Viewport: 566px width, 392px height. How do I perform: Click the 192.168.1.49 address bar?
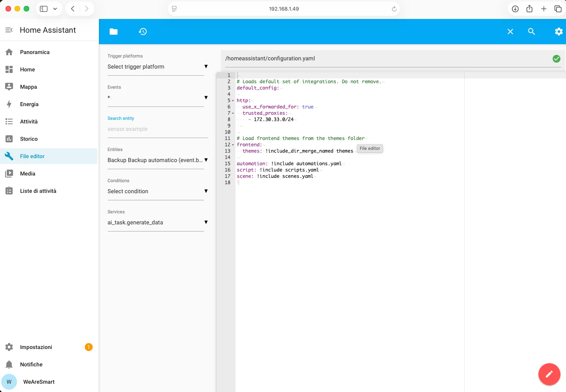284,9
